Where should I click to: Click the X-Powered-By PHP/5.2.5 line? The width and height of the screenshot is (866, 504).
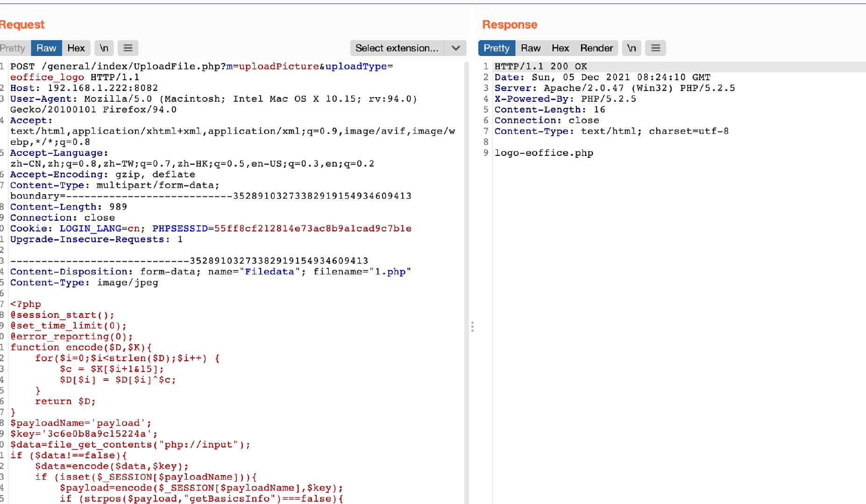(565, 99)
